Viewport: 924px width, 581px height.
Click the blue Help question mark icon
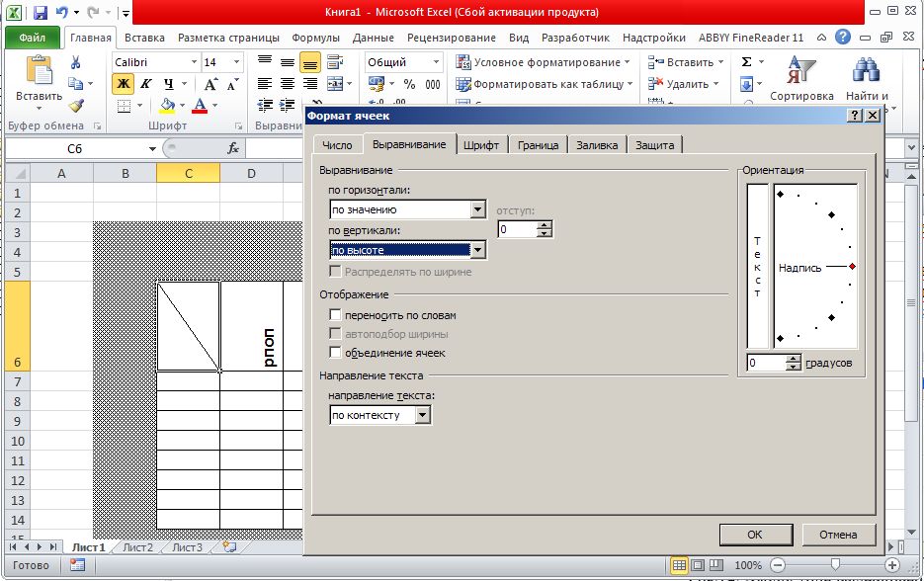843,38
